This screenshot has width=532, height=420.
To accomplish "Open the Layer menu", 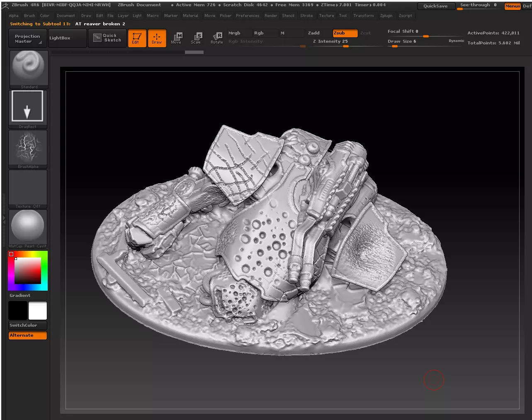I will (123, 16).
